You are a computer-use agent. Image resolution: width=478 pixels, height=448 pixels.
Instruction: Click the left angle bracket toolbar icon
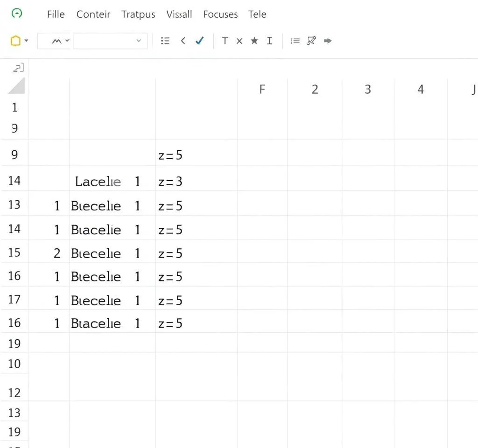(x=183, y=41)
